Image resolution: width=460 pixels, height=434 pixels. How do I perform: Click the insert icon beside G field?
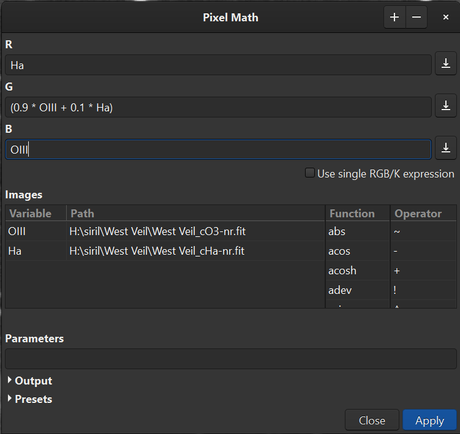click(x=446, y=106)
